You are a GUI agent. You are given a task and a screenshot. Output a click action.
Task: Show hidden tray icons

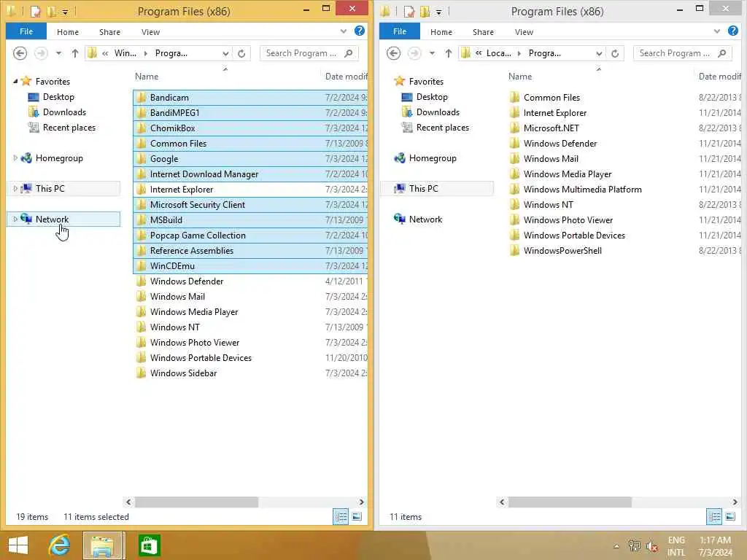pyautogui.click(x=616, y=546)
